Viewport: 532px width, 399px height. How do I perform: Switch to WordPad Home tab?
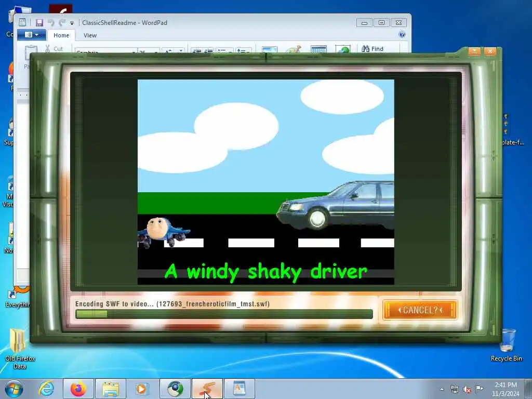pos(61,35)
